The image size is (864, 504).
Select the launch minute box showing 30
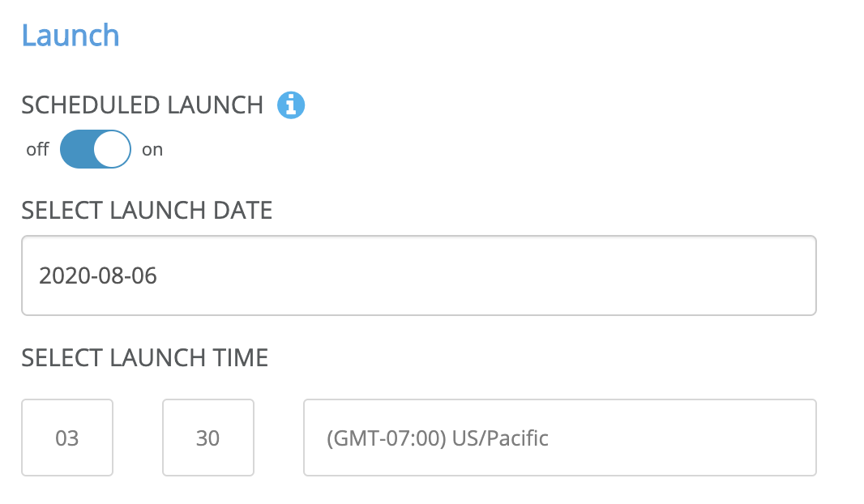208,438
